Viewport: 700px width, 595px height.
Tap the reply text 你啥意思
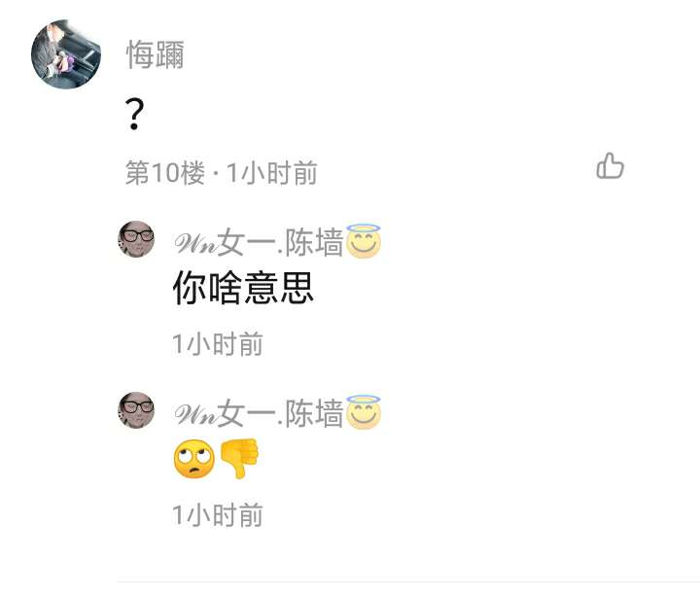click(243, 289)
